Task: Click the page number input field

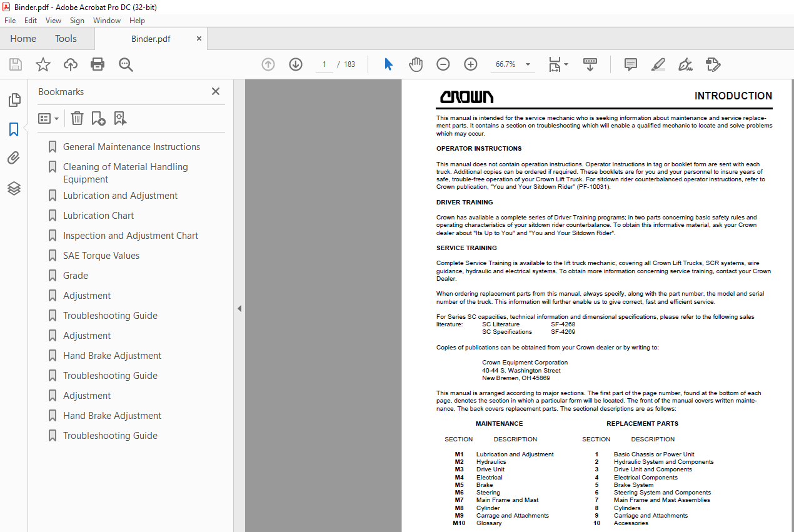Action: [324, 64]
